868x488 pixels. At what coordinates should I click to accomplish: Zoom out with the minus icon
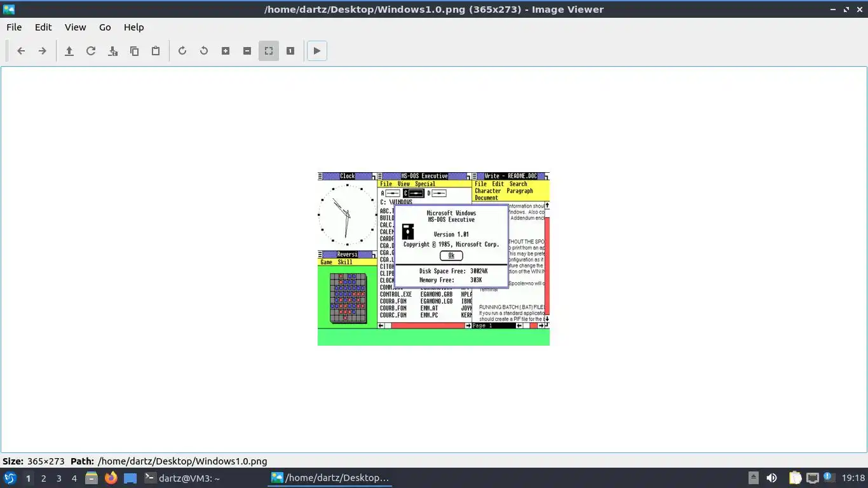click(247, 51)
